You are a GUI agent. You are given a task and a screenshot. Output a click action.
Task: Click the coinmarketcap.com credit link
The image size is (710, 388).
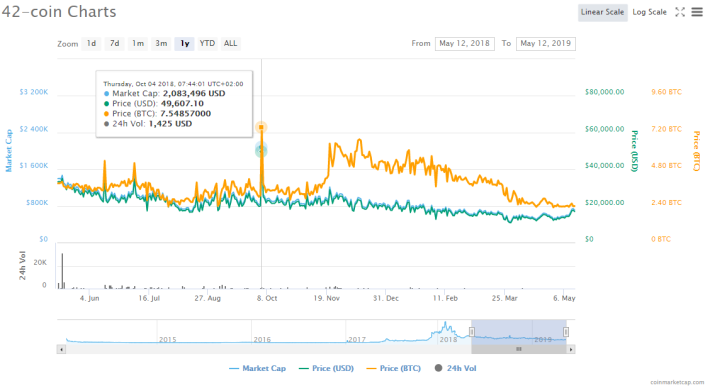[x=677, y=383]
